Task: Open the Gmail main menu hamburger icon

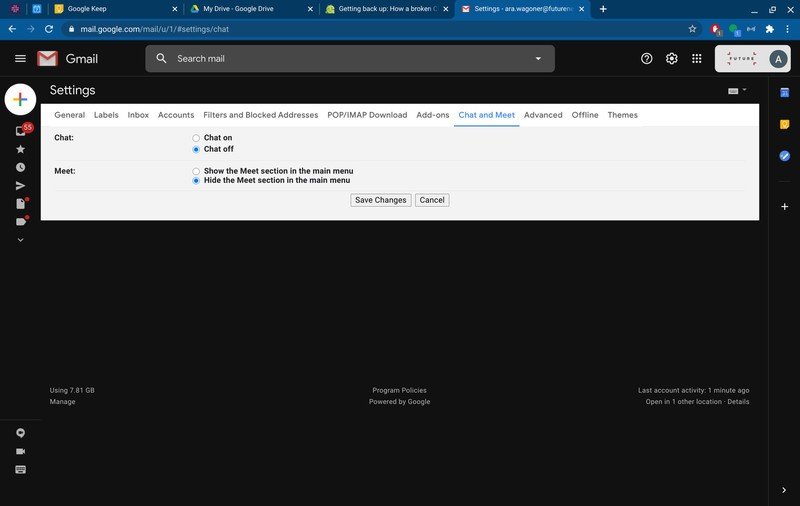Action: pos(20,59)
